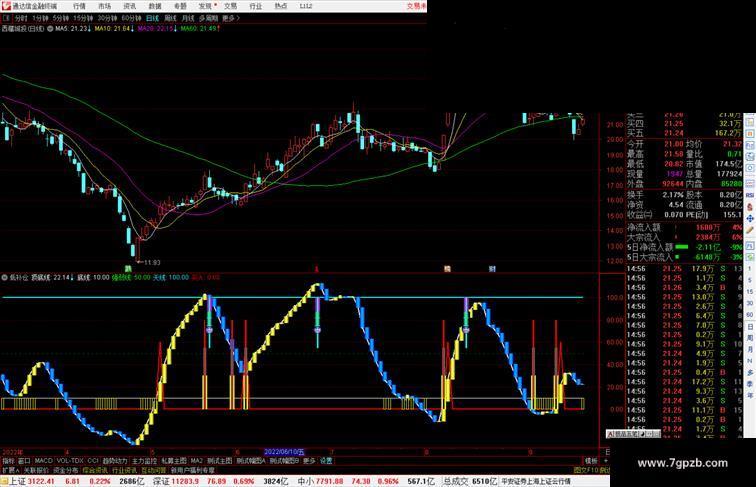The width and height of the screenshot is (756, 487).
Task: Click the round icon before MA5
Action: pos(50,29)
